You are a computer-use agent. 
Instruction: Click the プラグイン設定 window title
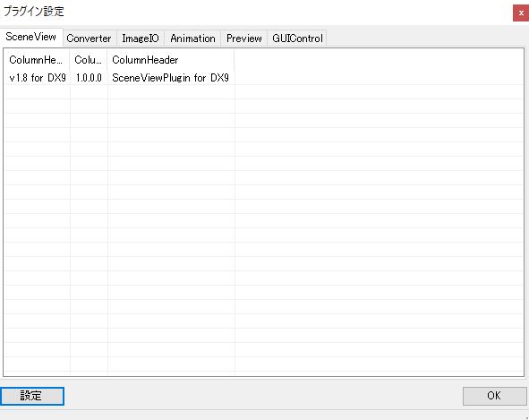point(34,12)
